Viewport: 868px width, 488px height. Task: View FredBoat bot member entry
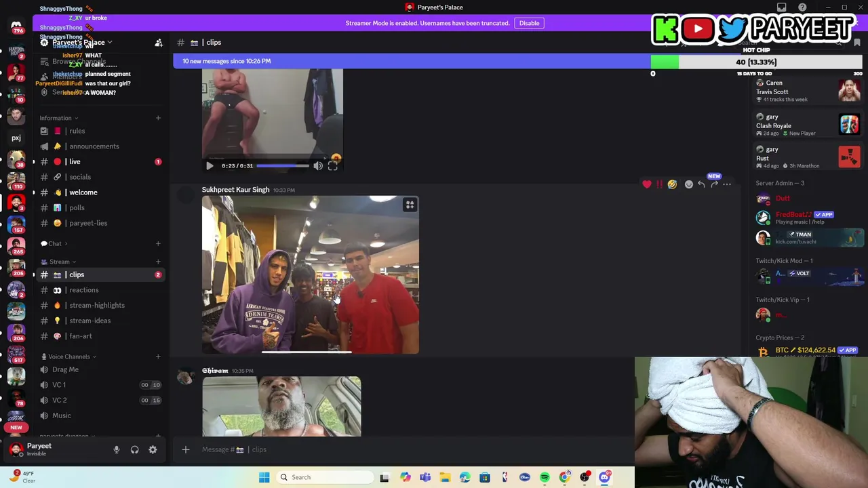808,218
